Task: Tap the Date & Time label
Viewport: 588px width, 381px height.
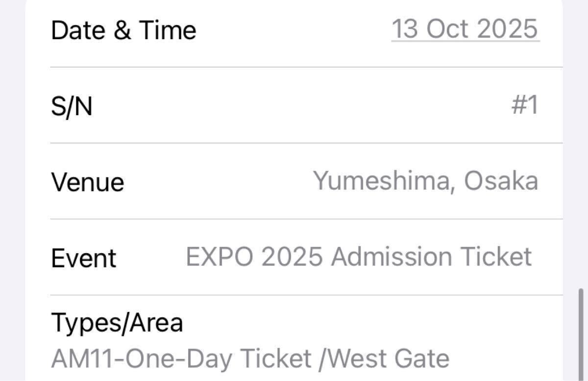Action: [123, 30]
